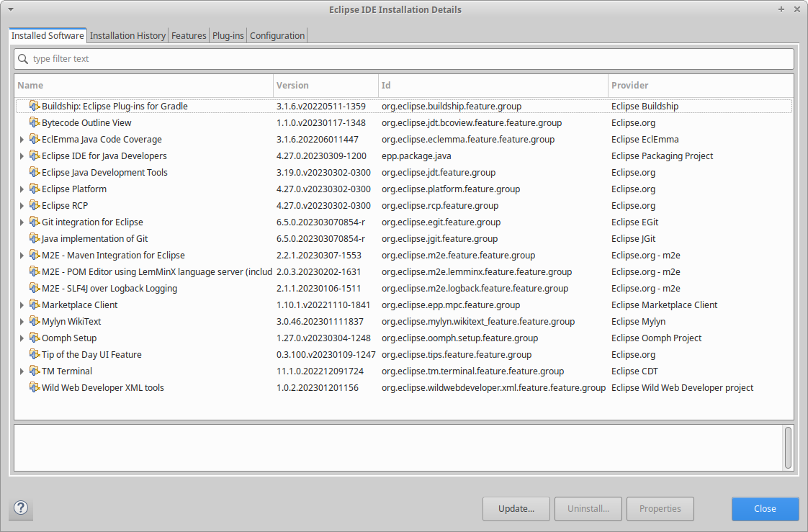Expand the Eclipse IDE for Java Developers row

(x=22, y=156)
